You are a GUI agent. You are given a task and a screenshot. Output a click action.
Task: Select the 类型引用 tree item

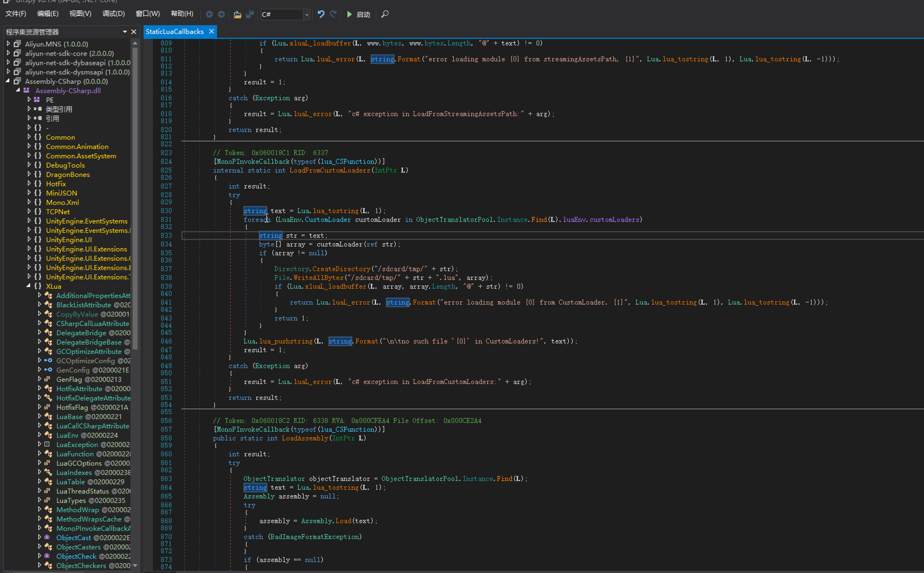point(59,109)
